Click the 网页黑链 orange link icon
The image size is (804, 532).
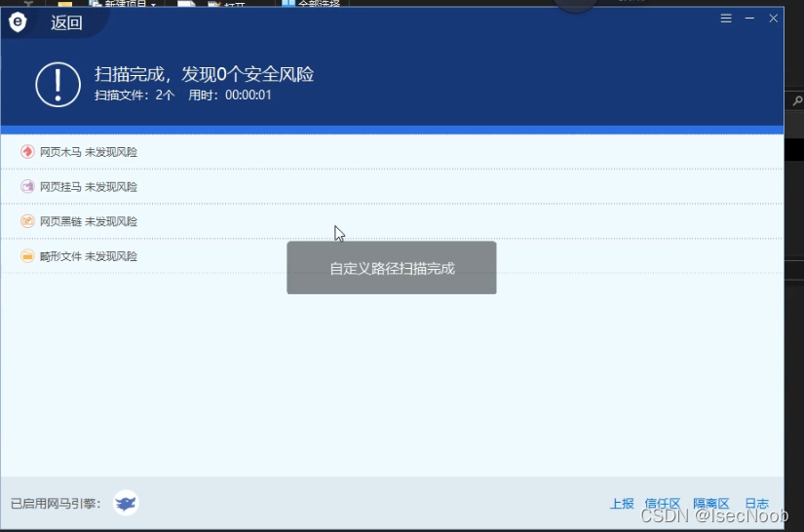click(27, 221)
